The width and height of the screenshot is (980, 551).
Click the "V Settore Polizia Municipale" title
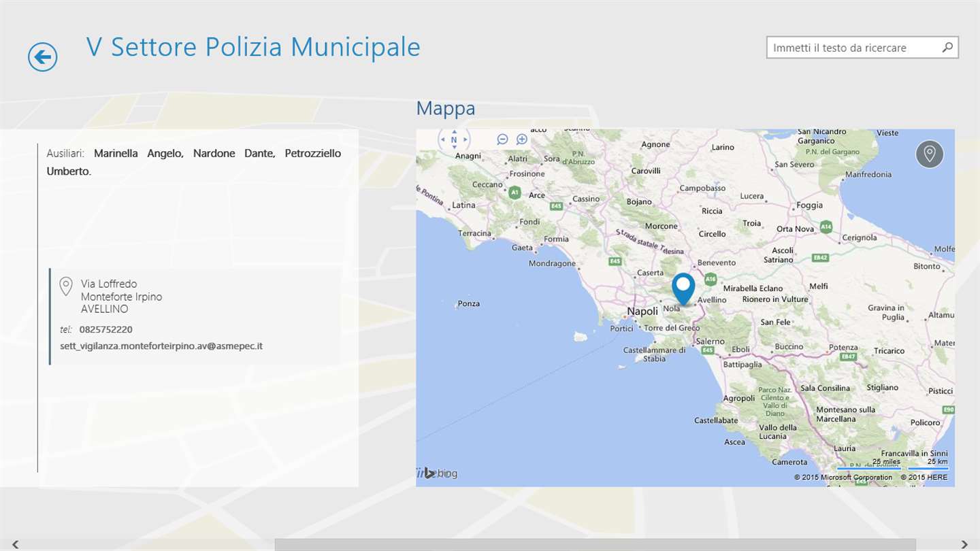253,47
